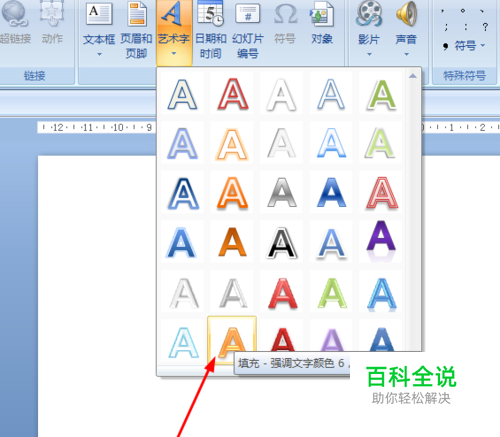The width and height of the screenshot is (500, 437).
Task: Select the solid orange outline WordArt, third row
Action: pyautogui.click(x=232, y=193)
